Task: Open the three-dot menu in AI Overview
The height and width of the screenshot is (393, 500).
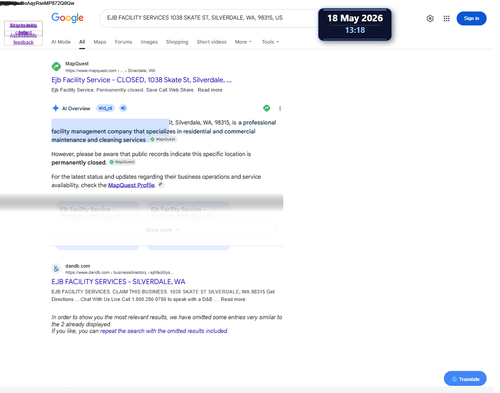Action: 280,108
